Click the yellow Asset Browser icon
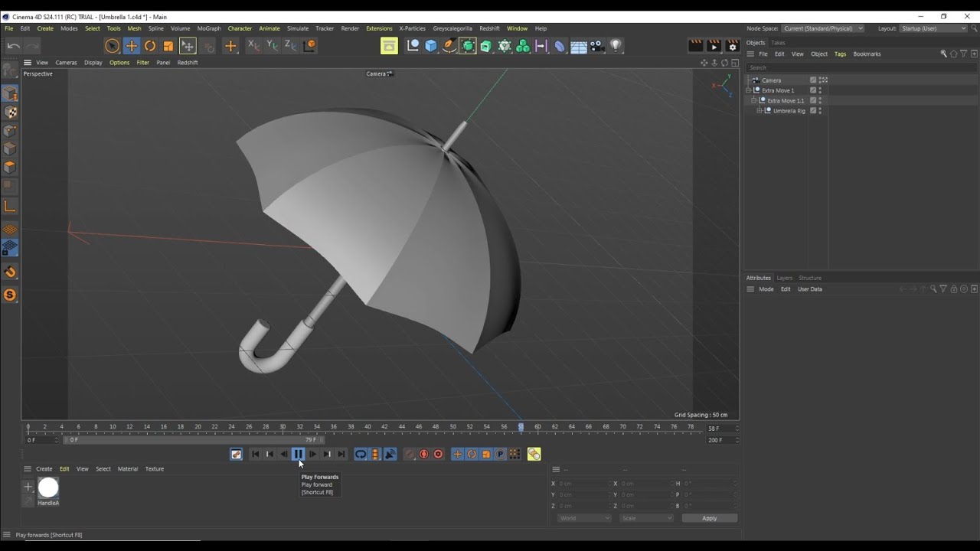980x551 pixels. (389, 46)
